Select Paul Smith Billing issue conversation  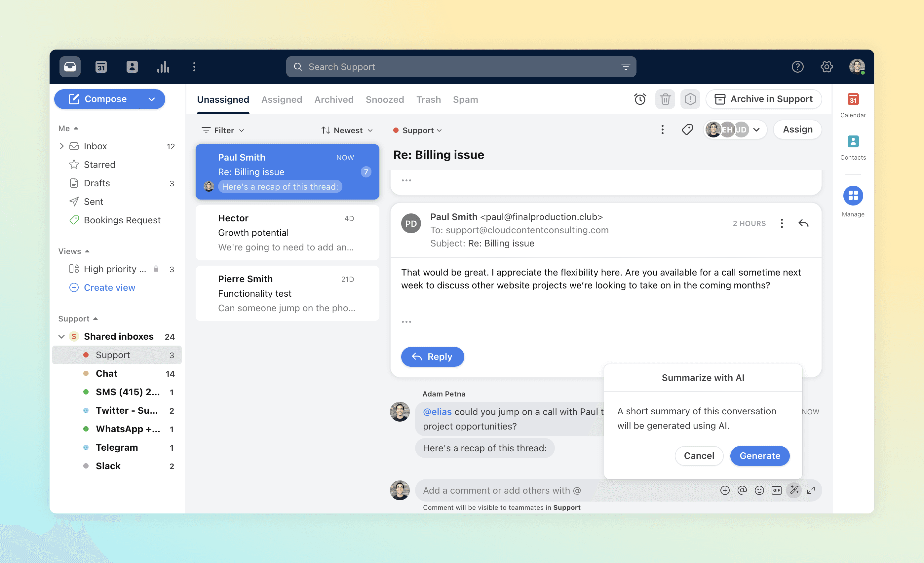[287, 172]
